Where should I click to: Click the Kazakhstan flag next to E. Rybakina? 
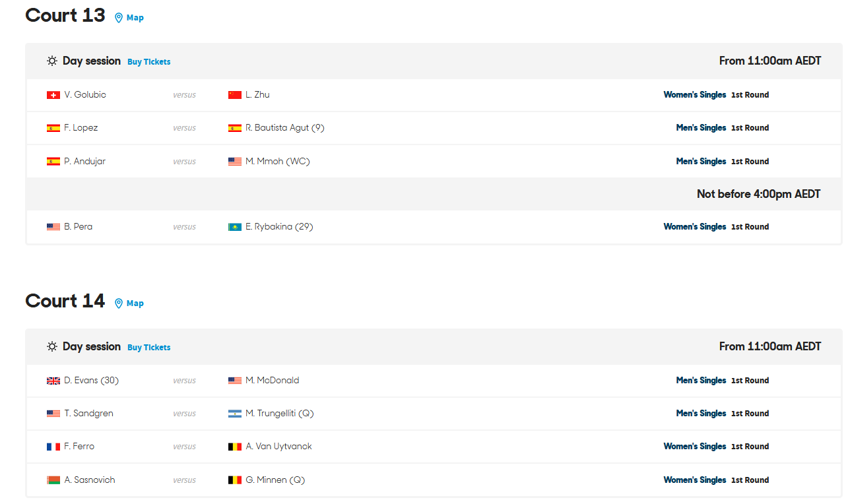[x=235, y=227]
